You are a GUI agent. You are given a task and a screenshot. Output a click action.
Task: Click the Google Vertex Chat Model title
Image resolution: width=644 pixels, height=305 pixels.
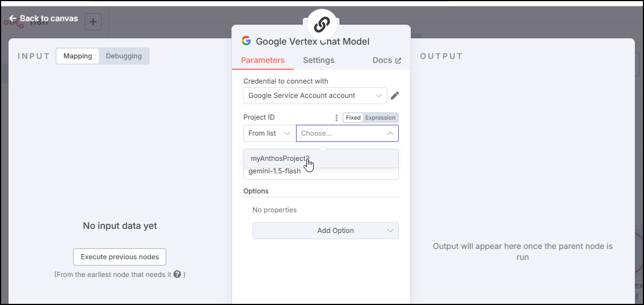coord(313,41)
